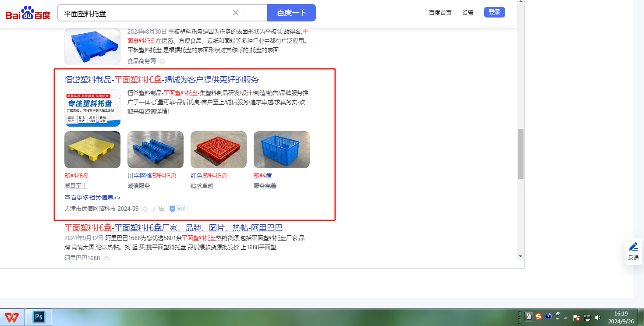This screenshot has width=644, height=326.
Task: Clear the search box with the X icon
Action: (236, 13)
